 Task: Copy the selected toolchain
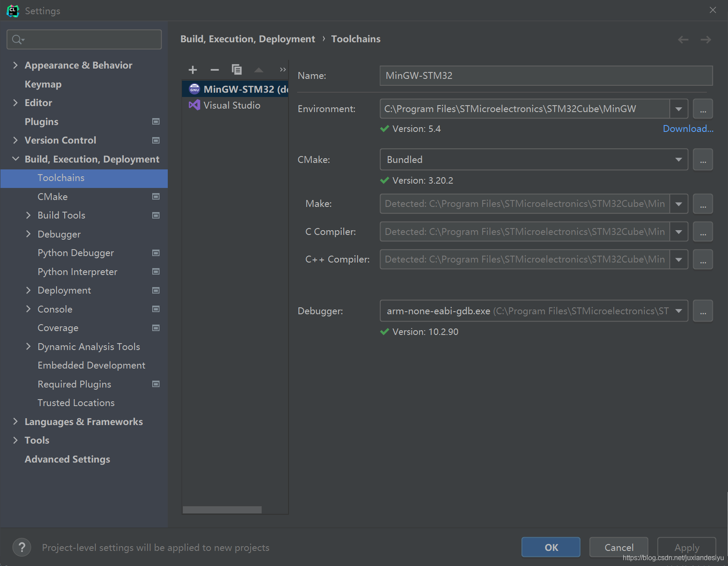click(x=236, y=69)
